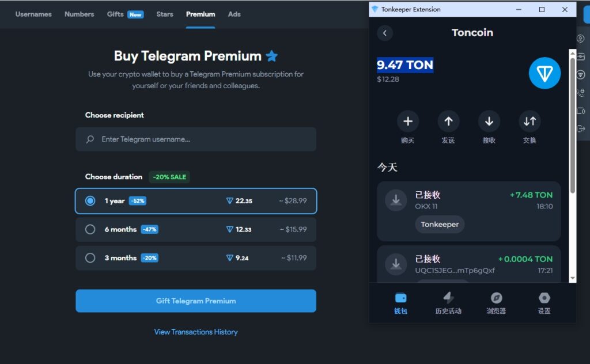Click the logout arrow icon in the right sidebar

[581, 129]
